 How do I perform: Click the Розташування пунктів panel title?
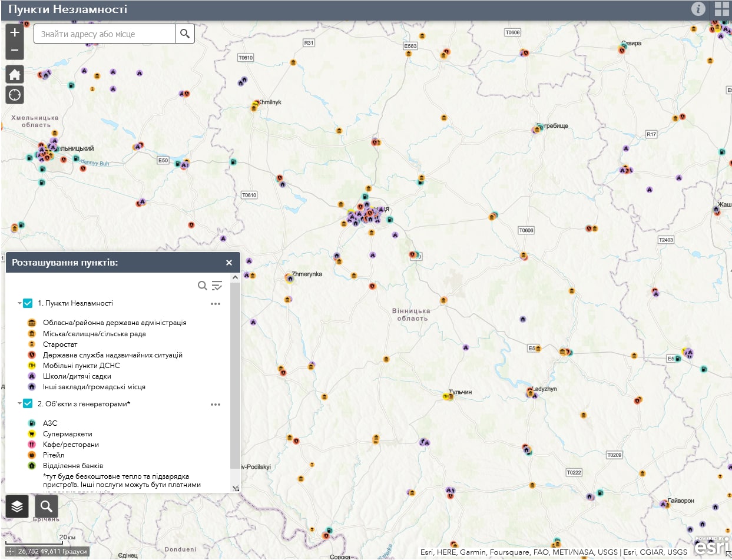65,263
